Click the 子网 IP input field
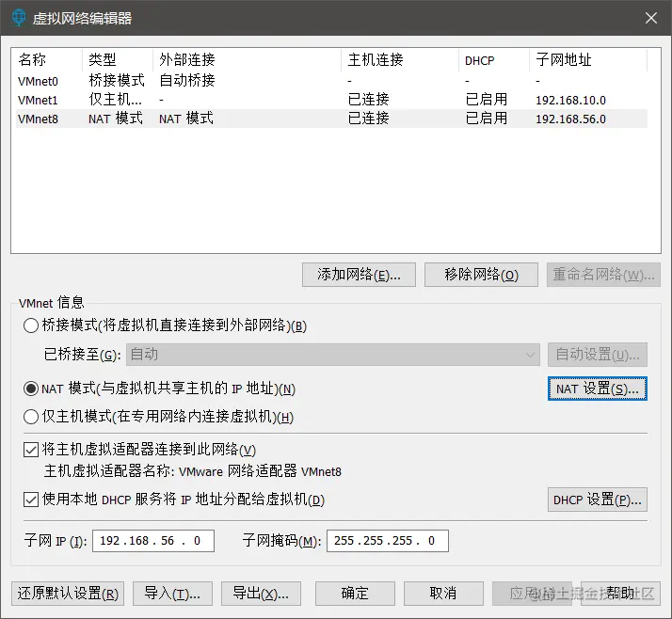The height and width of the screenshot is (619, 672). click(x=153, y=541)
